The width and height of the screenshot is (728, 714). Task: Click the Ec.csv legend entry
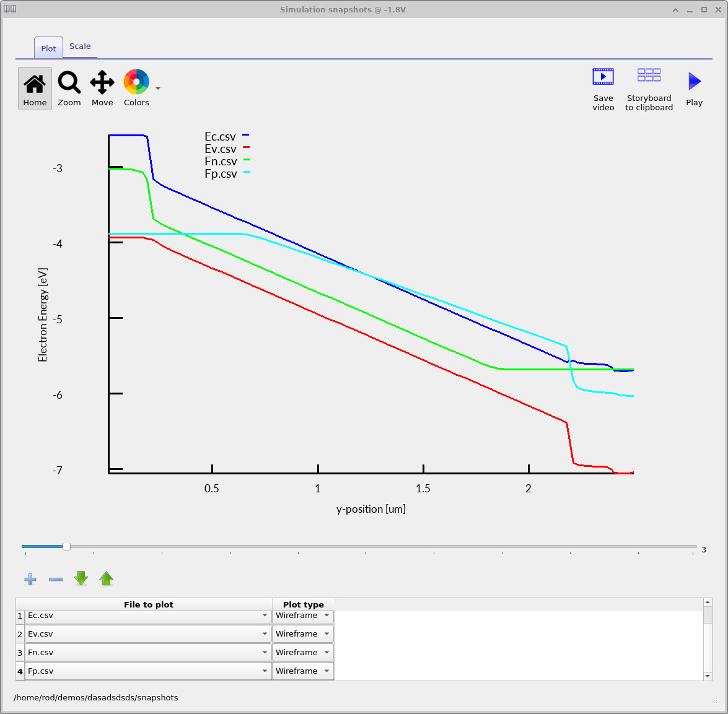coord(227,136)
